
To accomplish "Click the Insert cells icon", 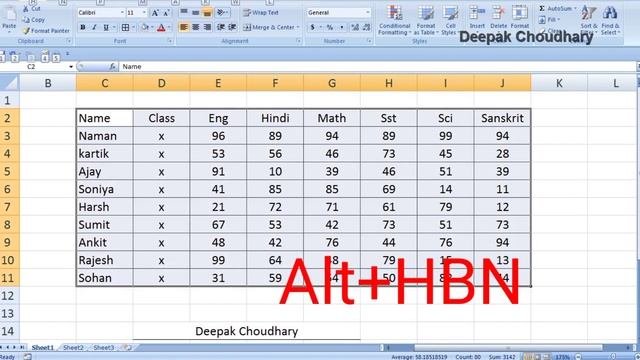I will [477, 13].
